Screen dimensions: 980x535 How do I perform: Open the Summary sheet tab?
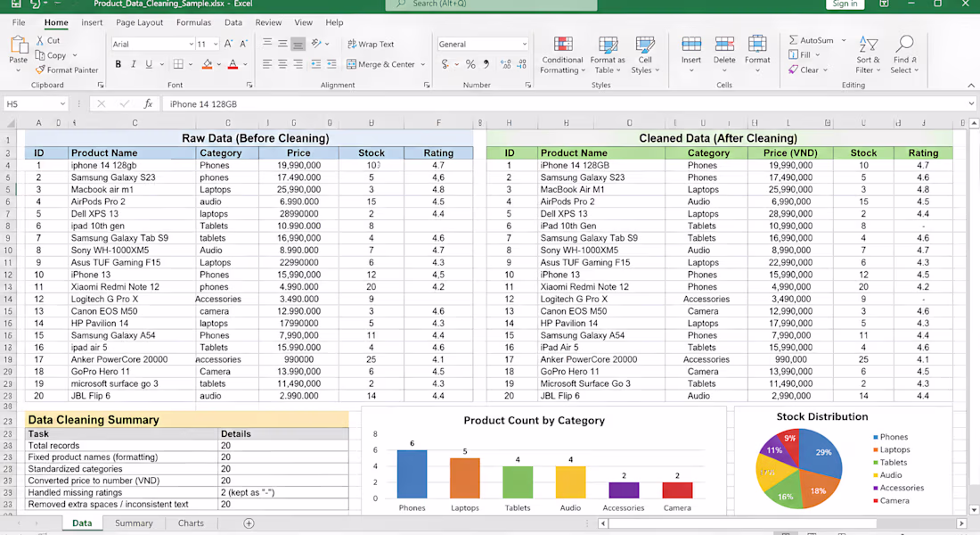[x=134, y=523]
